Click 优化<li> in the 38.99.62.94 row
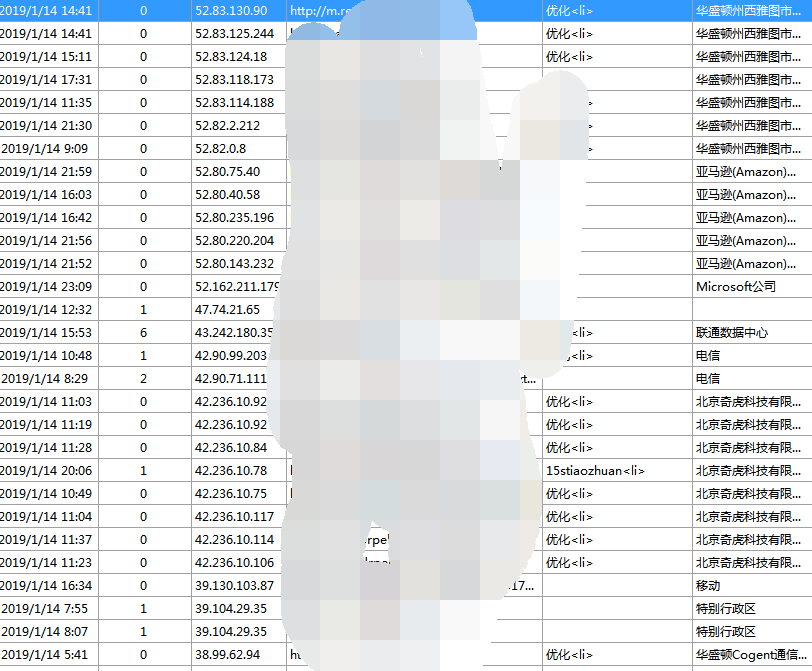The height and width of the screenshot is (671, 812). click(569, 654)
